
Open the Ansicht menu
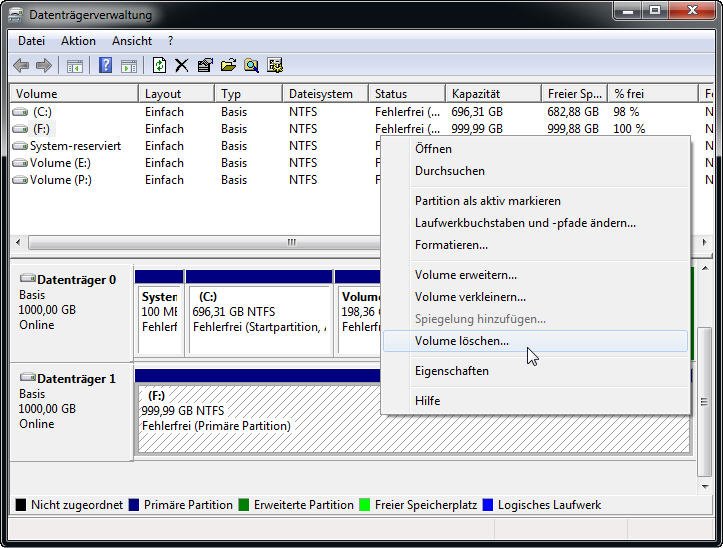click(132, 41)
